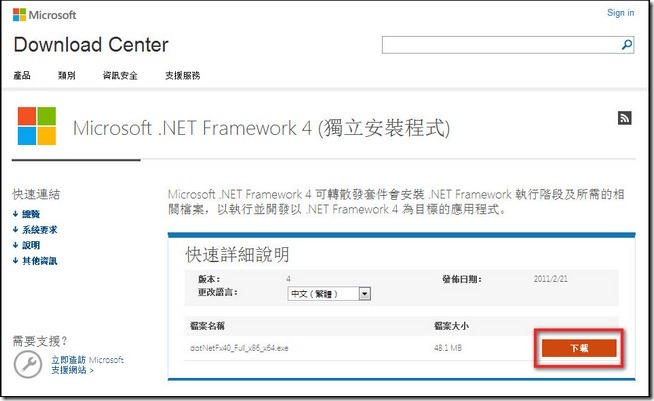This screenshot has height=401, width=654.
Task: Click the 發佈日期 label
Action: tap(462, 279)
